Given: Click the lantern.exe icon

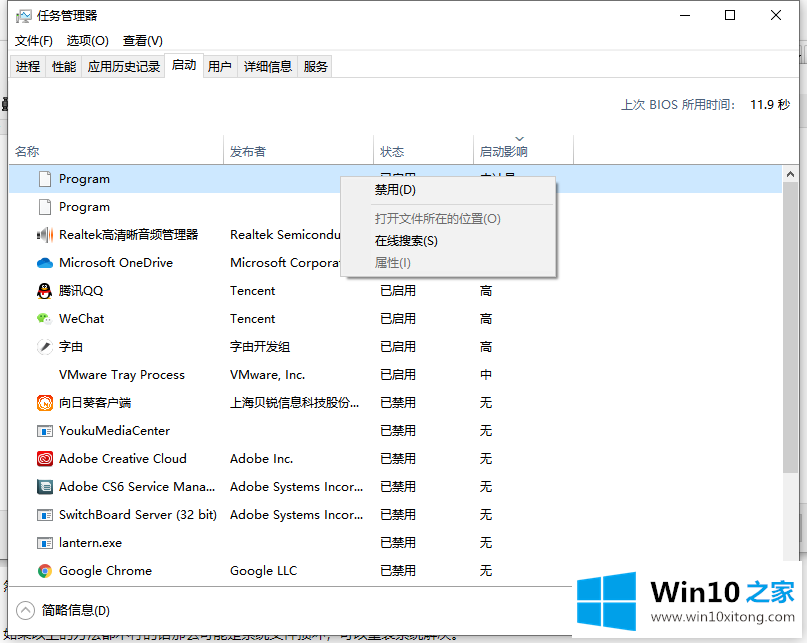Looking at the screenshot, I should pos(45,543).
